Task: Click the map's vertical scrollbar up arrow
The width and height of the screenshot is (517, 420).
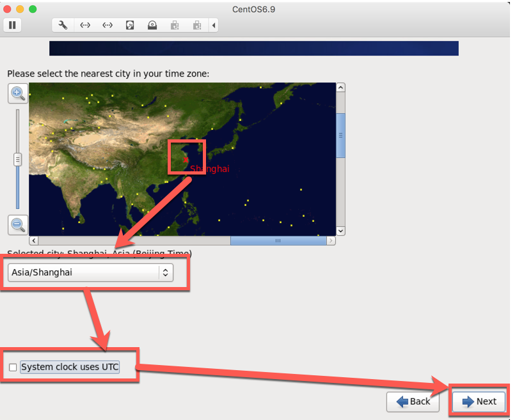Action: 340,86
